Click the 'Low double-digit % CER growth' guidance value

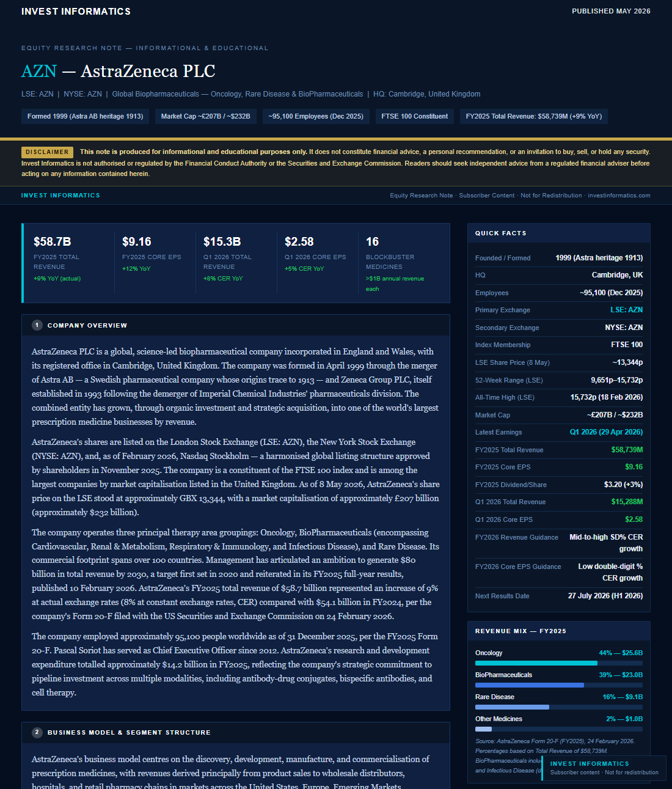pyautogui.click(x=610, y=572)
